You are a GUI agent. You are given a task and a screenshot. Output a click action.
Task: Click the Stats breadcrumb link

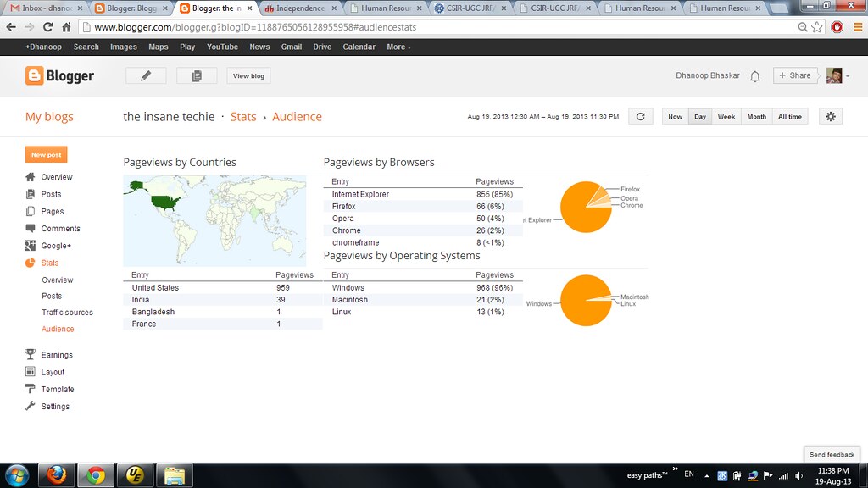(243, 117)
